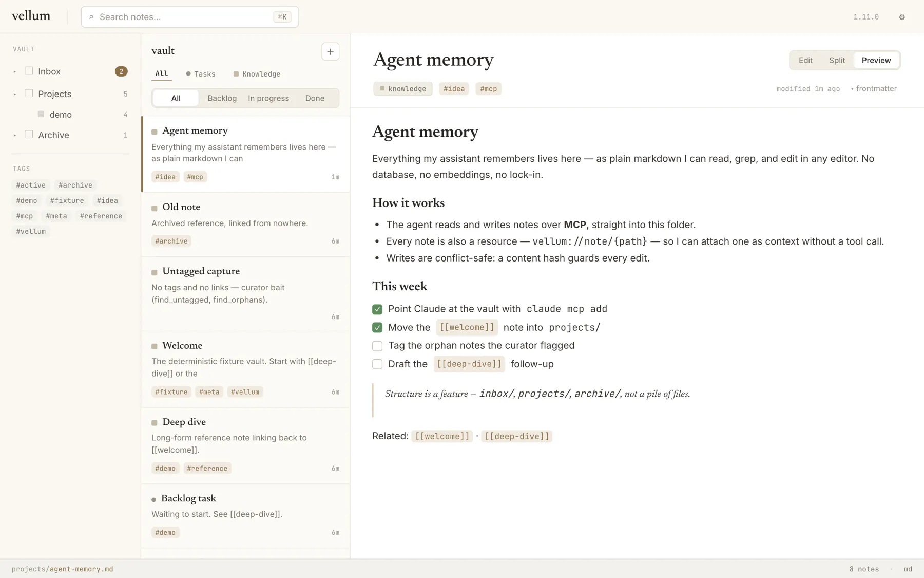Switch to the All notes tab
924x578 pixels.
point(162,74)
